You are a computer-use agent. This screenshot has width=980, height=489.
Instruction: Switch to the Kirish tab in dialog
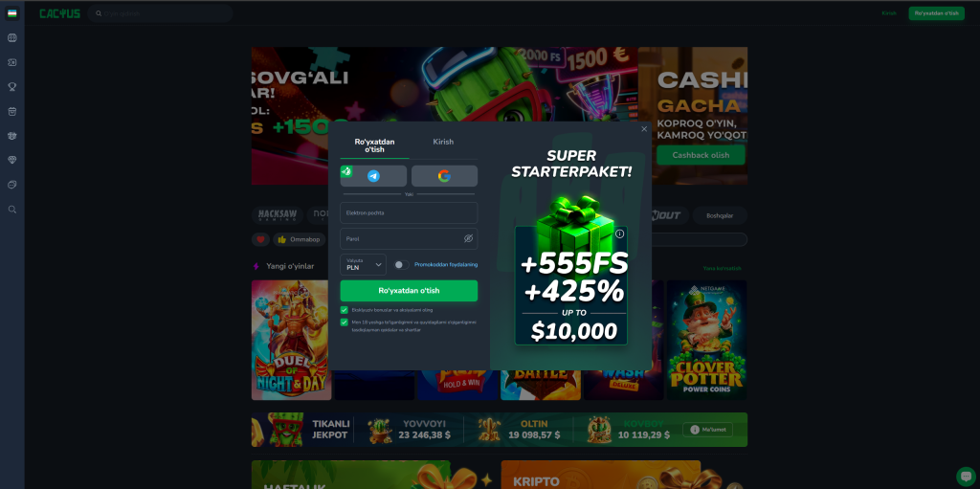(x=443, y=142)
